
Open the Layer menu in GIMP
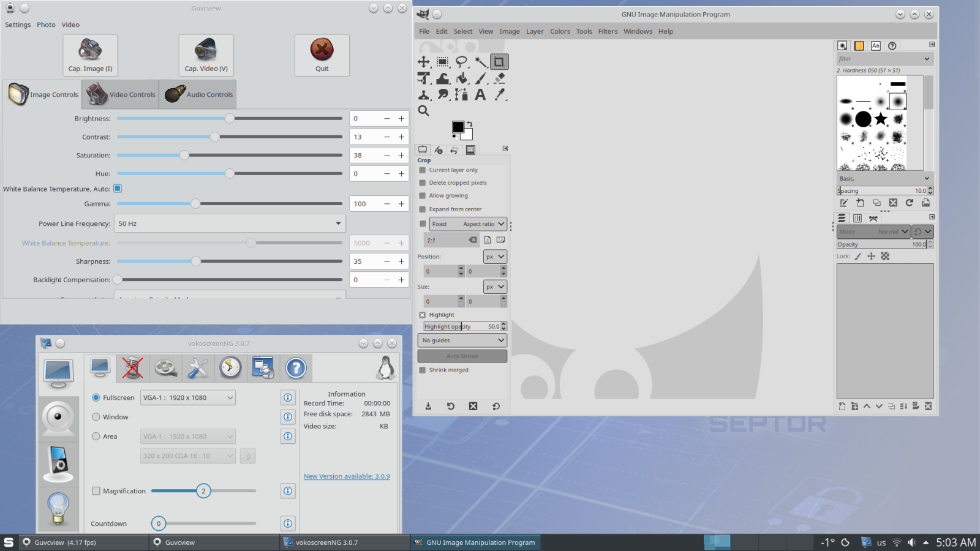tap(535, 31)
